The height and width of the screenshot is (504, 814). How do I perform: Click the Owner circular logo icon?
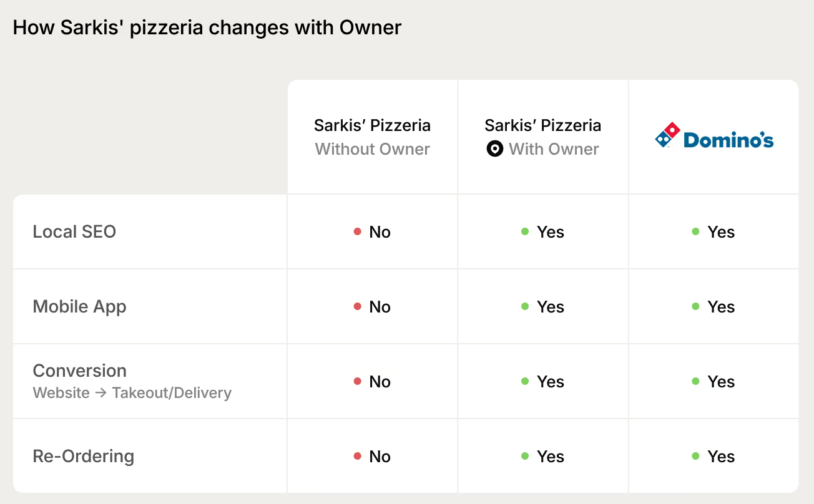(x=494, y=149)
